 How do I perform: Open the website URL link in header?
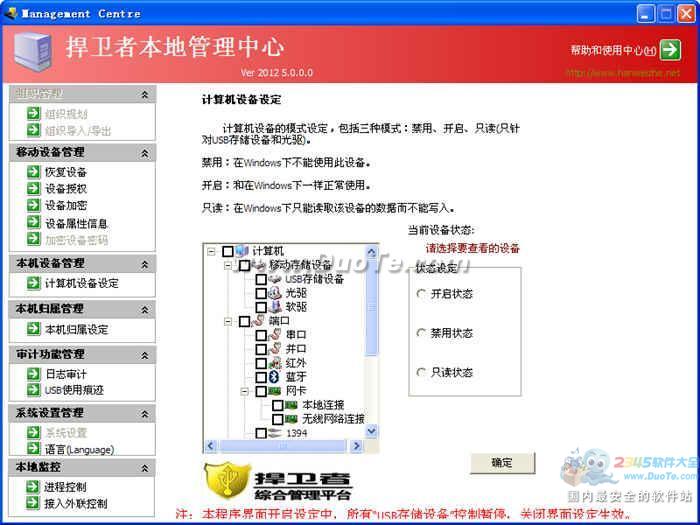623,73
